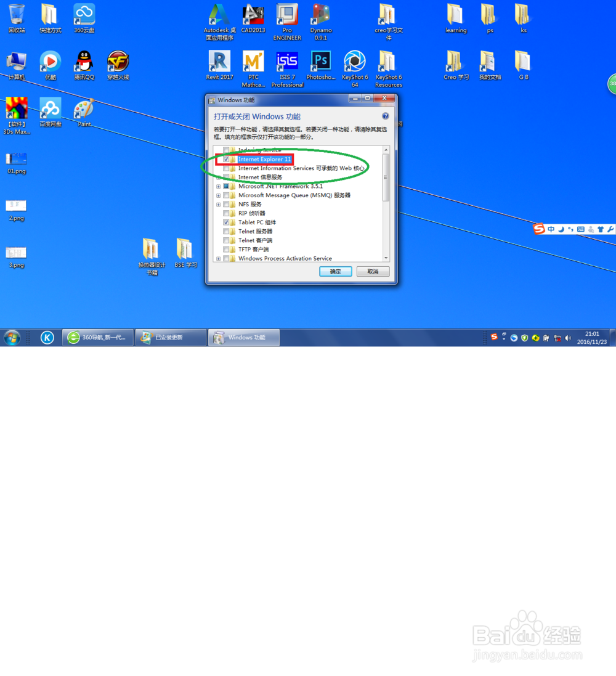Screen dimensions: 616x676
Task: Launch the PTC Mathcad desktop icon
Action: tap(253, 69)
